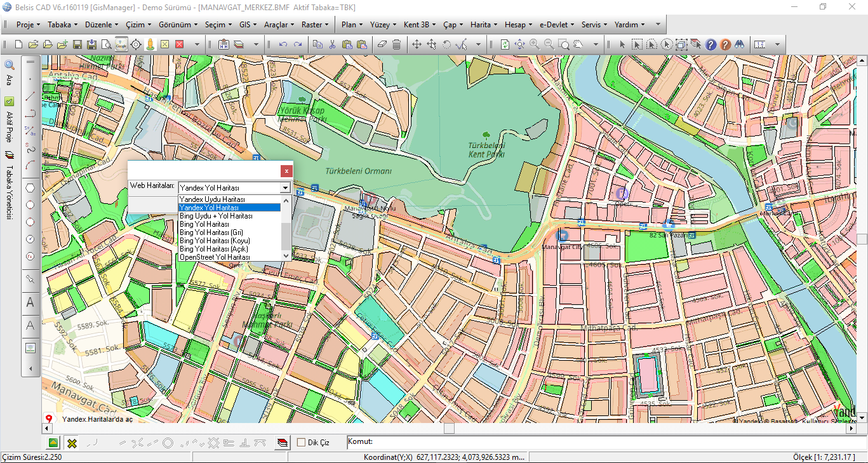Open the Tabaka menu

(62, 25)
